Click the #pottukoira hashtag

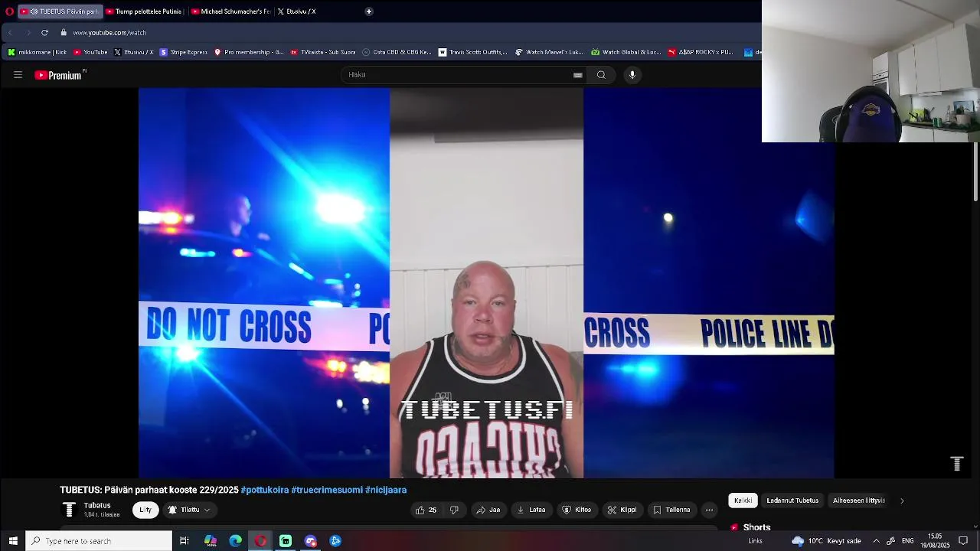(x=265, y=490)
